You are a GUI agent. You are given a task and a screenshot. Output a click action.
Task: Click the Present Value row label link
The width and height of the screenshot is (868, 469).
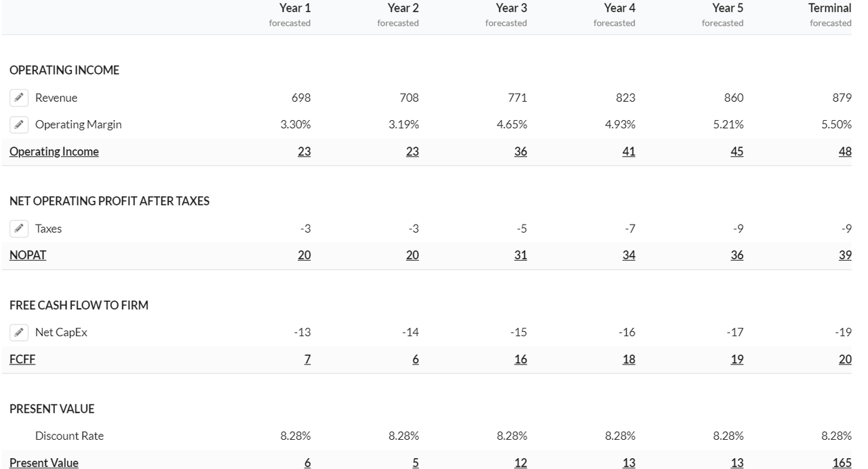44,463
